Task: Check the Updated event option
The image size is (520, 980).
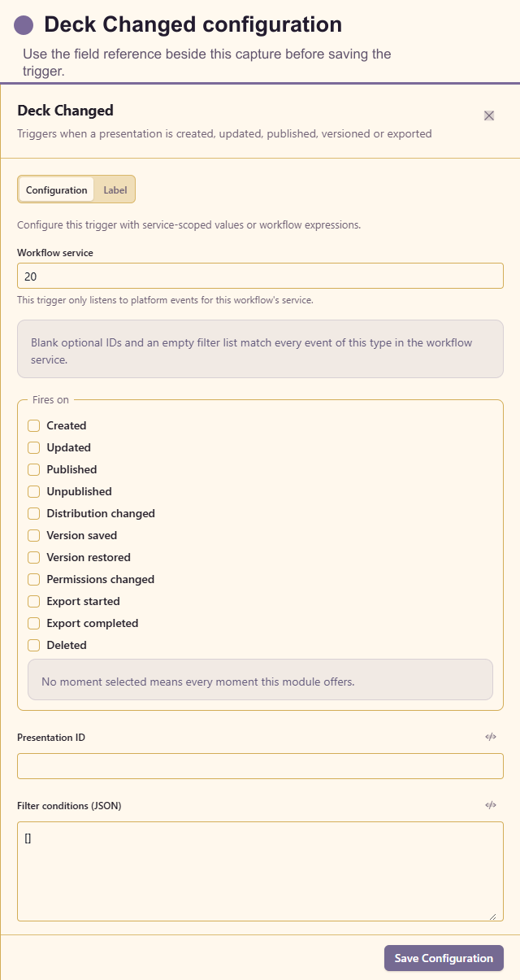Action: pyautogui.click(x=34, y=447)
